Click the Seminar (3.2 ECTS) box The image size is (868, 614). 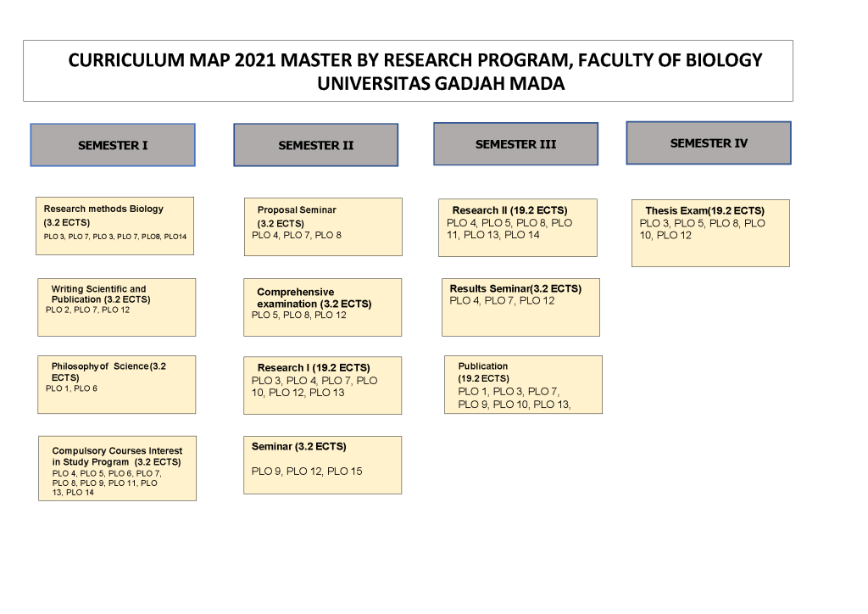click(x=323, y=465)
